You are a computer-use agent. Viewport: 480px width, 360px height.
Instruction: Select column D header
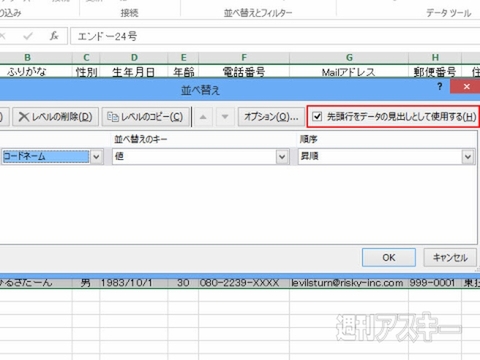pos(134,58)
